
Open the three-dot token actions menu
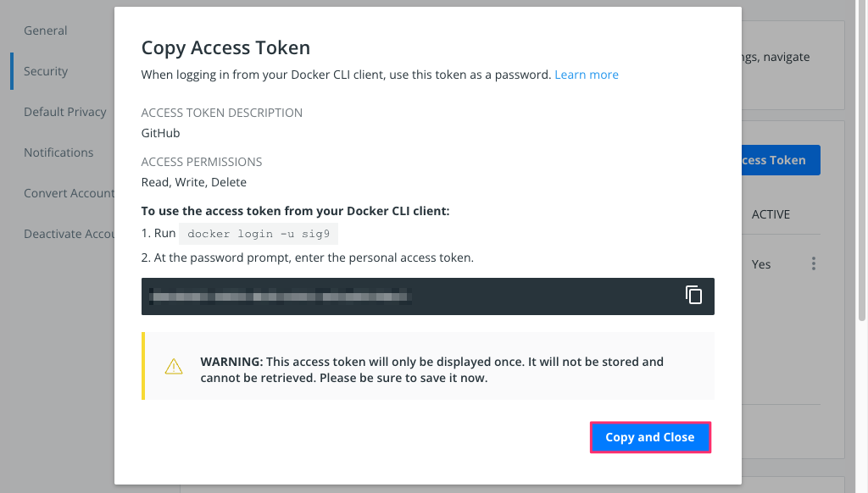[813, 263]
